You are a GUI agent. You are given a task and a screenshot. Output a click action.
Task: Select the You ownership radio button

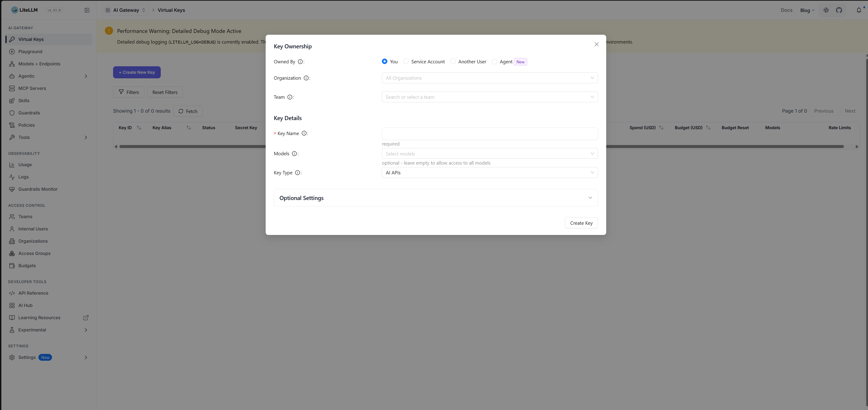tap(384, 61)
